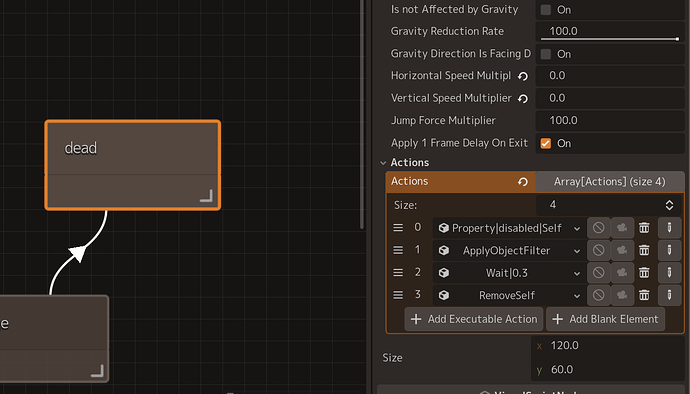Click the Apply 1 Frame Delay On Exit label
The height and width of the screenshot is (394, 690).
[459, 143]
